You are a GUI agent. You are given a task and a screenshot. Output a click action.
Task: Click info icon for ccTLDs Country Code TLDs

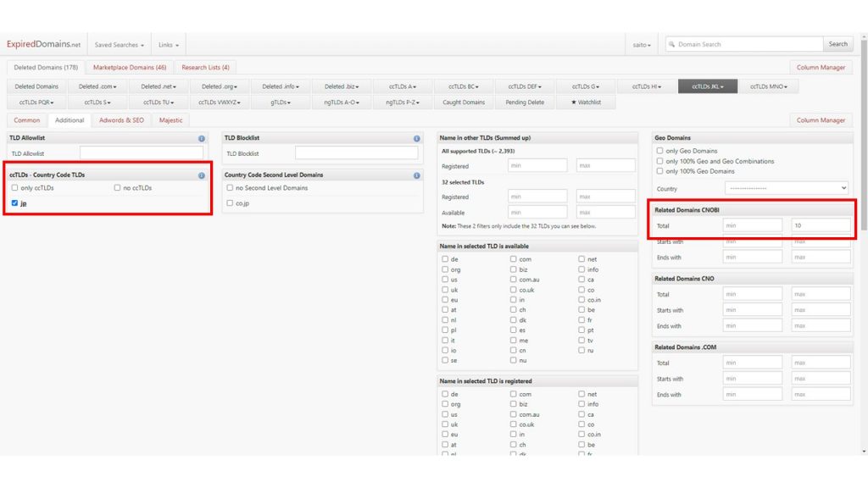(x=202, y=175)
